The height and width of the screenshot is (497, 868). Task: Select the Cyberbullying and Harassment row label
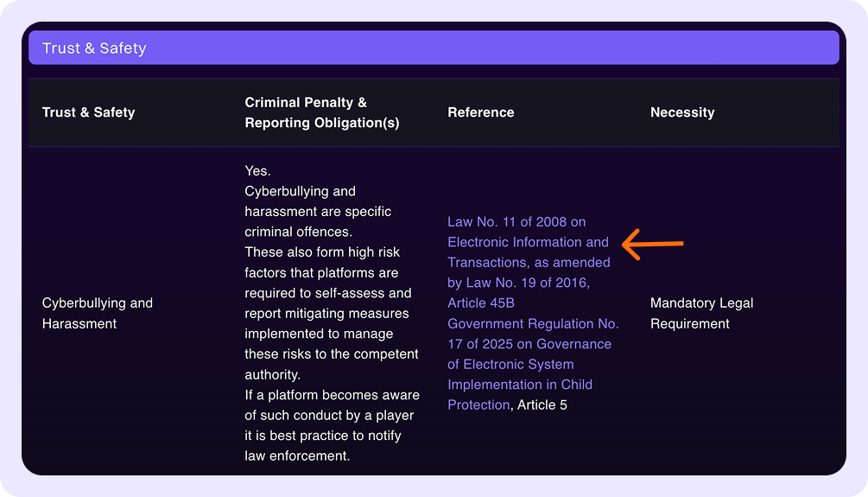click(x=97, y=313)
